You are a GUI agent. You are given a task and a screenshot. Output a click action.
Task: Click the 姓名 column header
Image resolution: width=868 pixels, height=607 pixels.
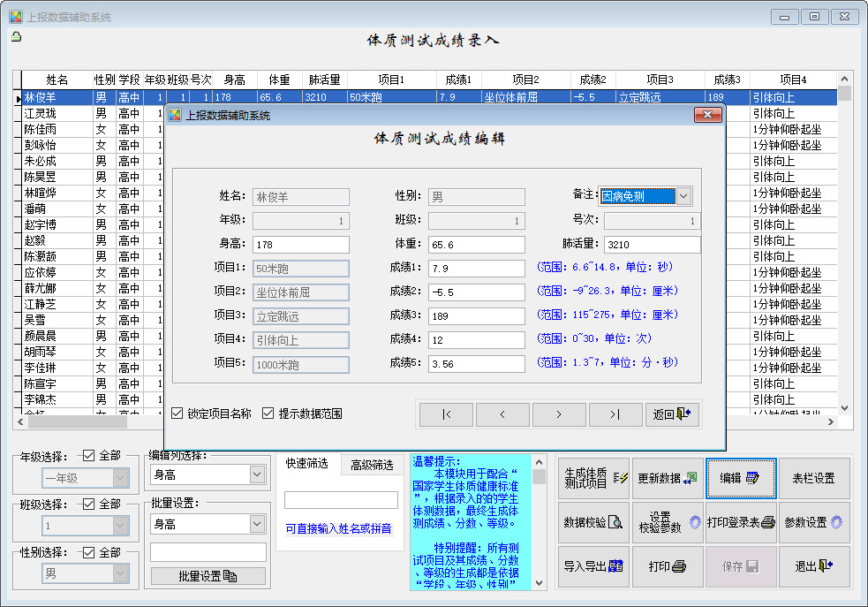(x=57, y=80)
